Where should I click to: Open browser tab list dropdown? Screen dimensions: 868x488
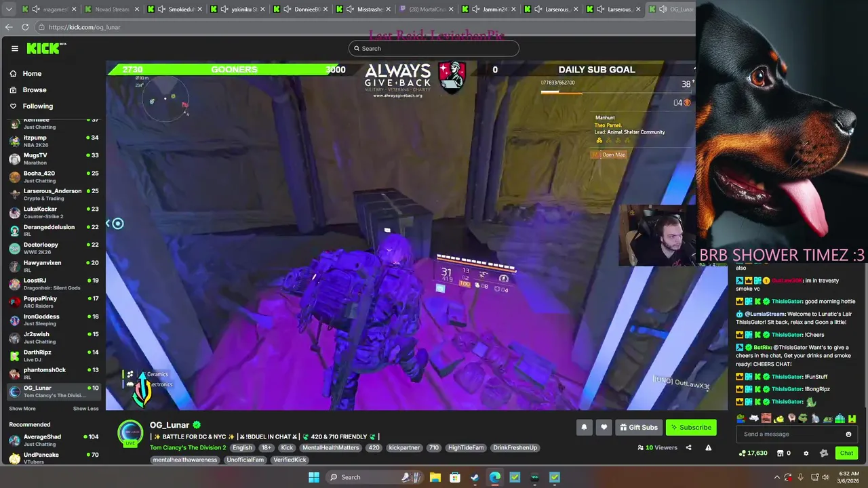(9, 9)
